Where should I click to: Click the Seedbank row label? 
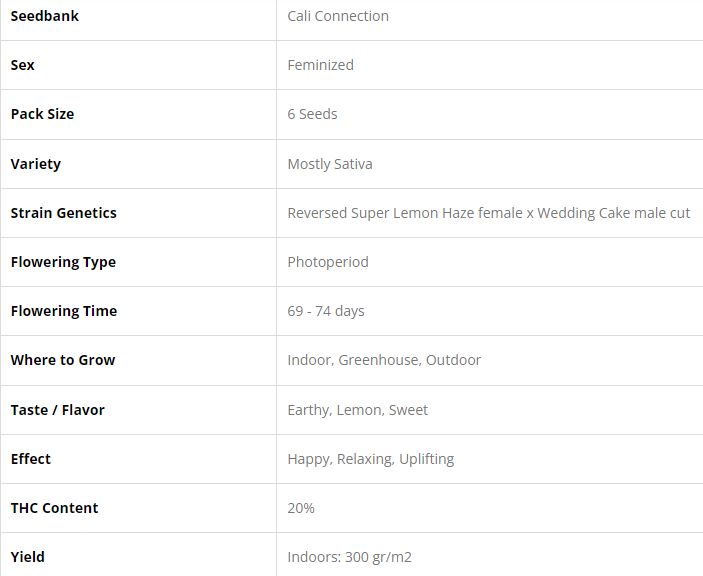[x=45, y=16]
